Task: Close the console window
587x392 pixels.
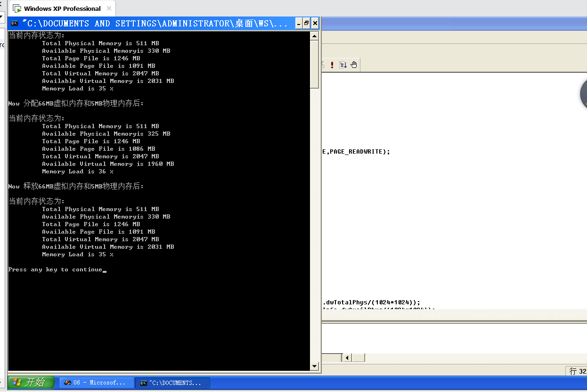Action: point(315,24)
